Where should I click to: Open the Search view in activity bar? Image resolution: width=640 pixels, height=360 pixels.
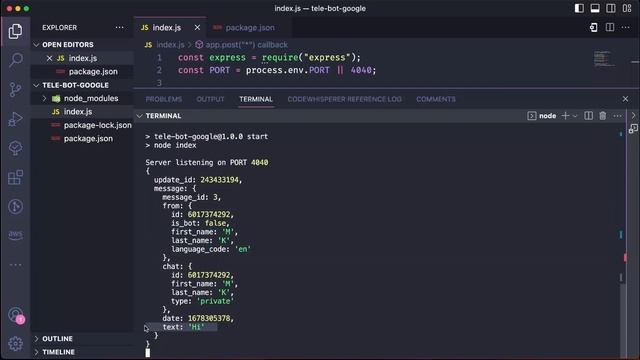coord(16,60)
